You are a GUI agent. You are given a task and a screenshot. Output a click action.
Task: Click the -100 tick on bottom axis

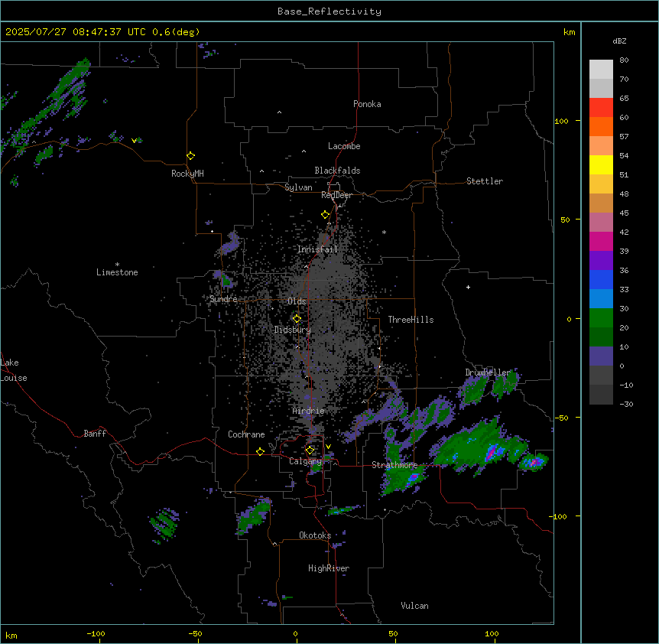click(96, 633)
